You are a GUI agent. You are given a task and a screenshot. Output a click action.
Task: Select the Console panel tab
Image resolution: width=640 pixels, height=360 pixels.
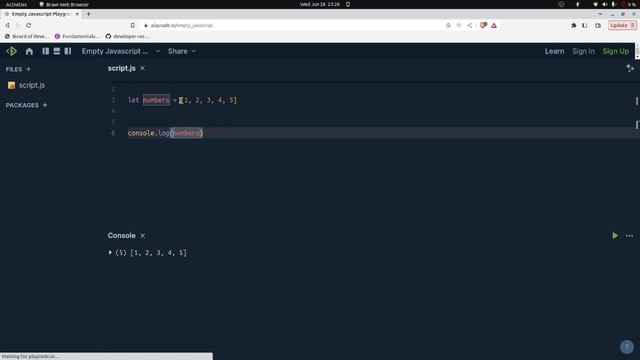pyautogui.click(x=122, y=236)
